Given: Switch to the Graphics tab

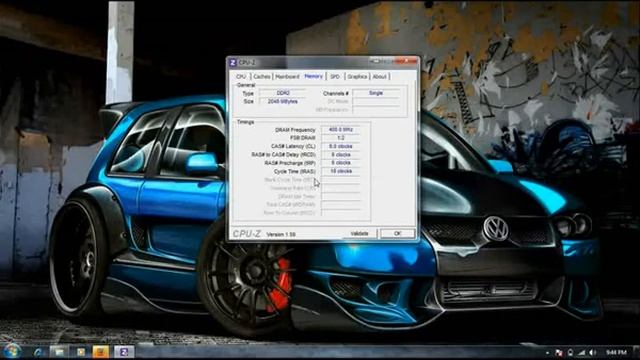Looking at the screenshot, I should [357, 77].
